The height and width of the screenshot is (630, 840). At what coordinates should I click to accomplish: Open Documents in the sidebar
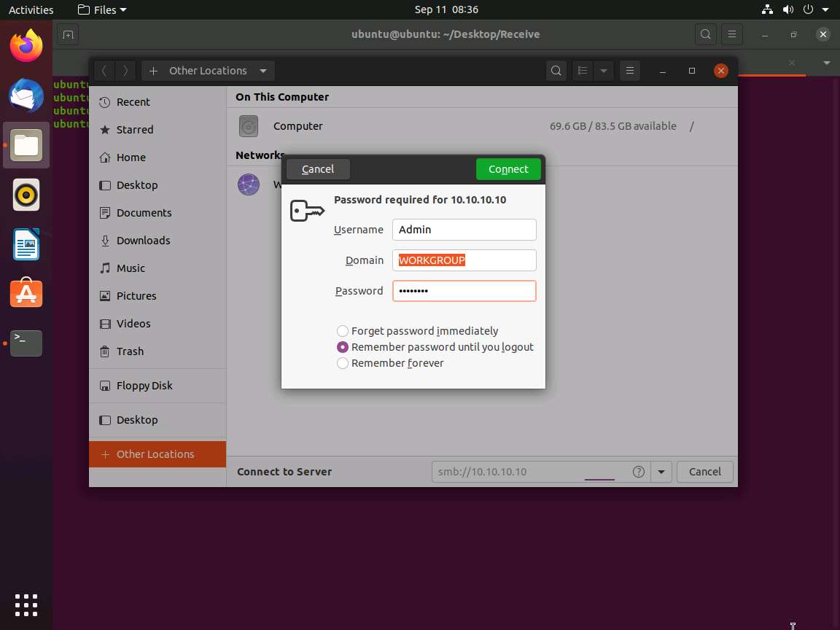point(157,213)
